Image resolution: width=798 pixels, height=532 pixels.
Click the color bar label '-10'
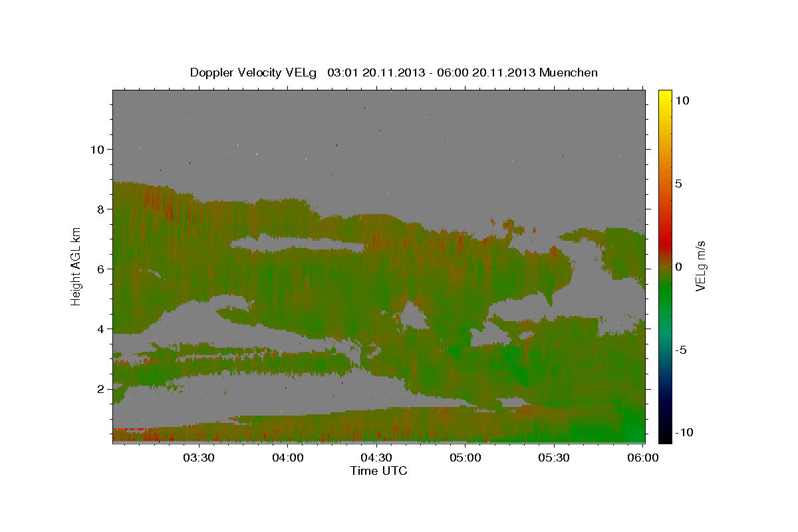click(x=684, y=432)
